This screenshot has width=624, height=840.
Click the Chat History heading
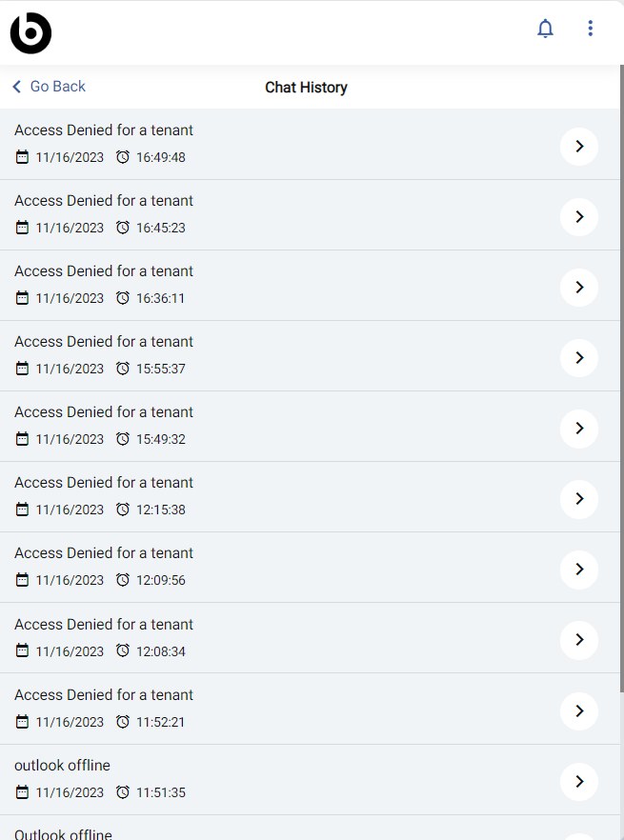pos(306,88)
